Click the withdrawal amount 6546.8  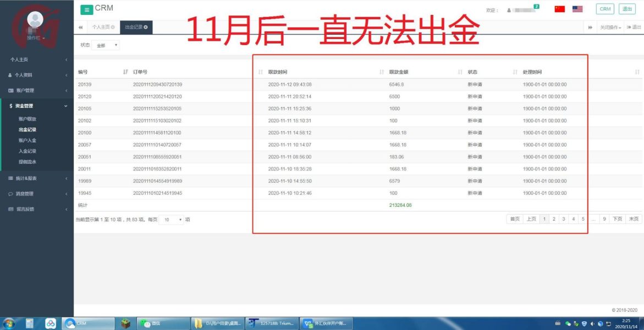[x=397, y=85]
